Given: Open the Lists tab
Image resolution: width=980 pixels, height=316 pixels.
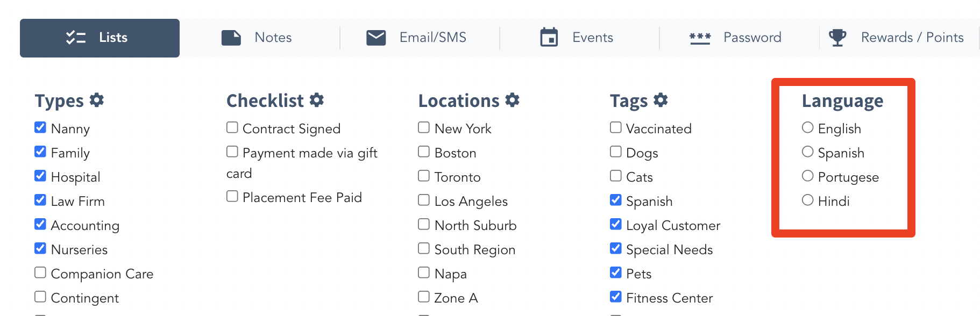Looking at the screenshot, I should pos(100,38).
